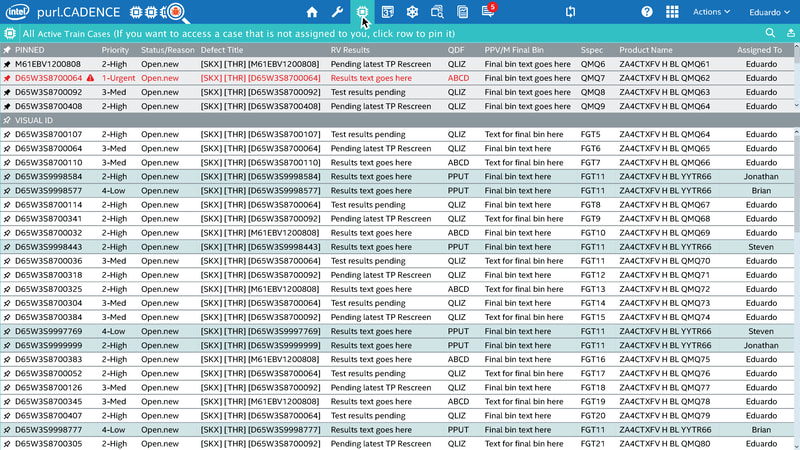Open the Eduardo user dropdown
The height and width of the screenshot is (450, 800).
pos(769,12)
